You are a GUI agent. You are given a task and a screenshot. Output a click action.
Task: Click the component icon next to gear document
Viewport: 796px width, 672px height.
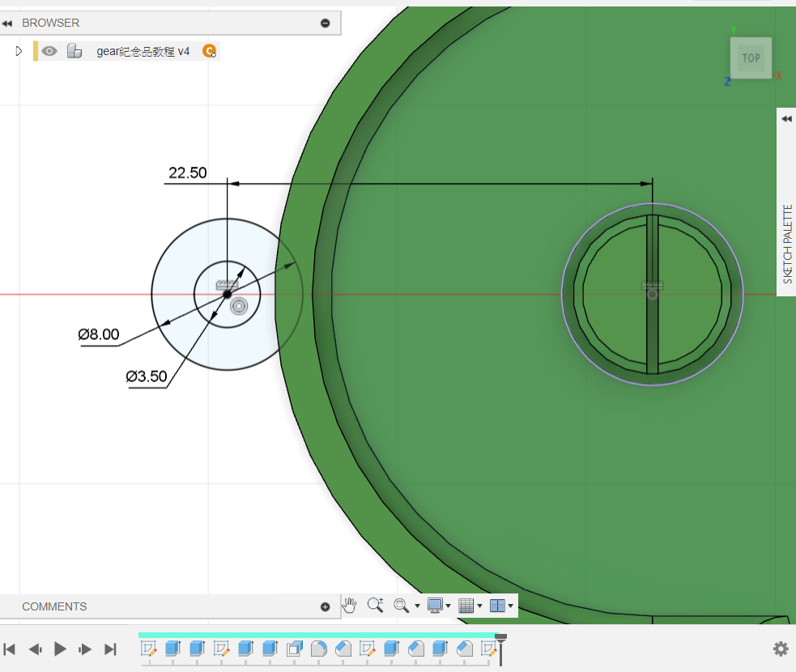pyautogui.click(x=74, y=51)
